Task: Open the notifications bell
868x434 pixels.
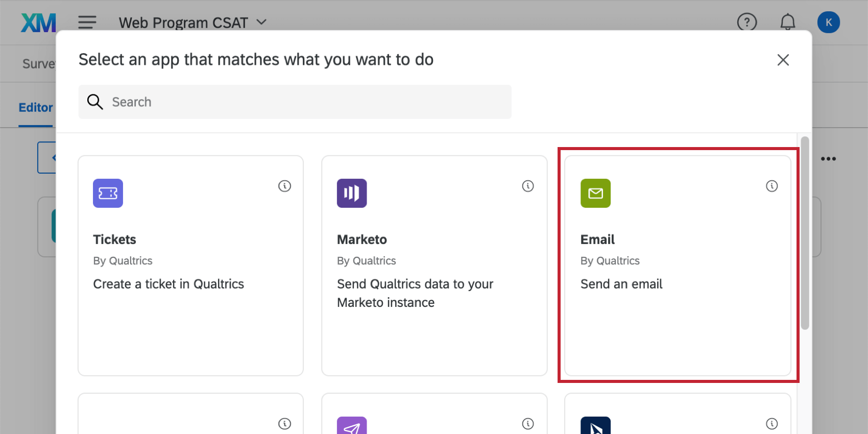Action: [788, 22]
